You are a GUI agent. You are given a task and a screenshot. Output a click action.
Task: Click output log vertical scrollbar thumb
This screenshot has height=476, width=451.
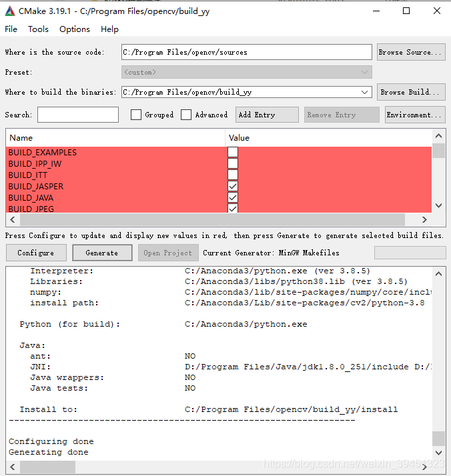(x=438, y=439)
